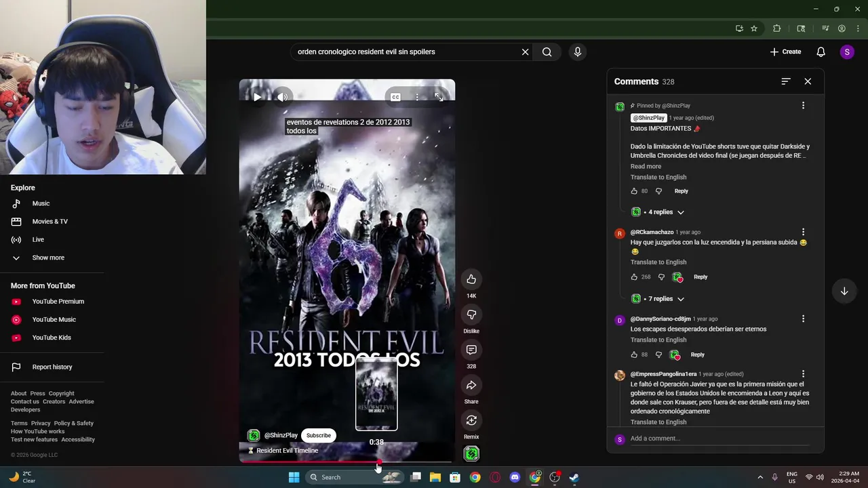Dislike @DannySoriano-cd8jm's comment
The height and width of the screenshot is (488, 868).
tap(658, 354)
